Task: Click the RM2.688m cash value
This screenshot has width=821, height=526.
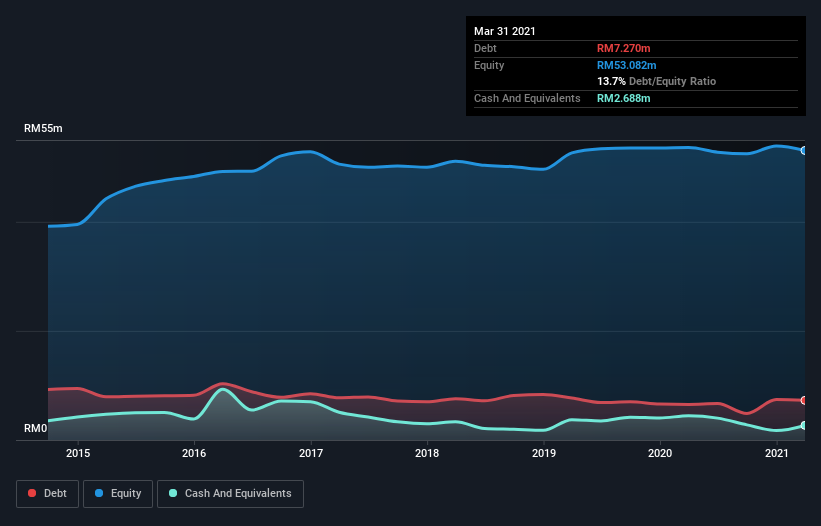Action: pyautogui.click(x=624, y=98)
